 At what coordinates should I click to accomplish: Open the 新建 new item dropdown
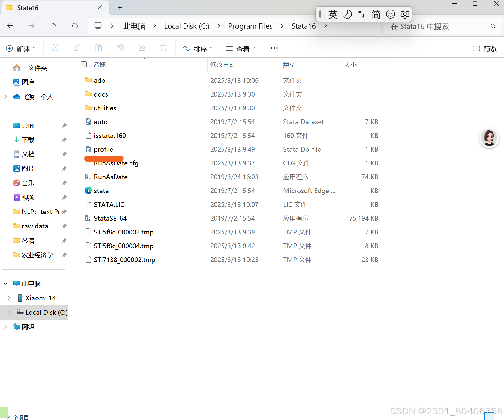[x=21, y=49]
